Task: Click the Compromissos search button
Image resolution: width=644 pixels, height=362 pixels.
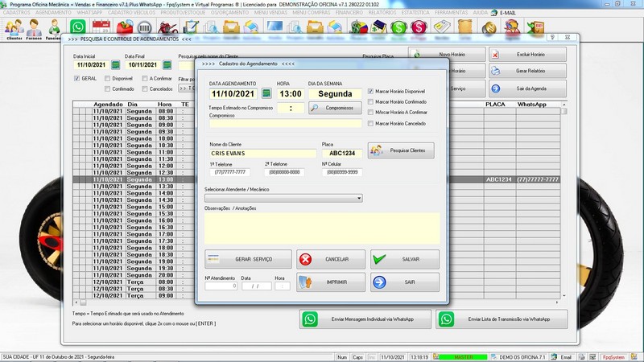Action: (x=335, y=108)
